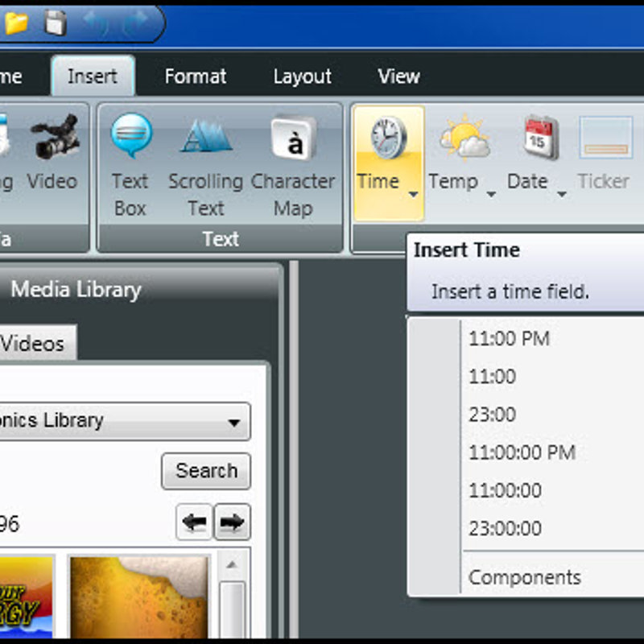
Task: Click the orange beer bubbles thumbnail
Action: pos(139,596)
